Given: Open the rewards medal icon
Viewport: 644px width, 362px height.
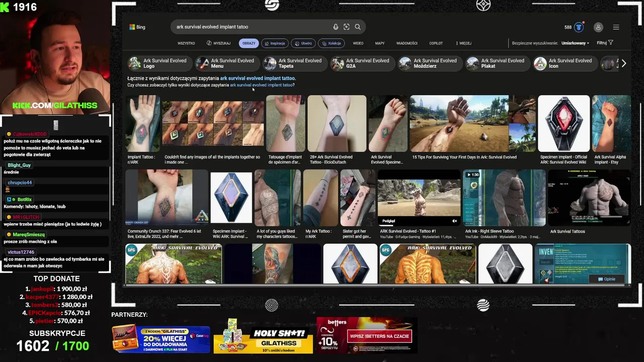Looking at the screenshot, I should pos(579,27).
